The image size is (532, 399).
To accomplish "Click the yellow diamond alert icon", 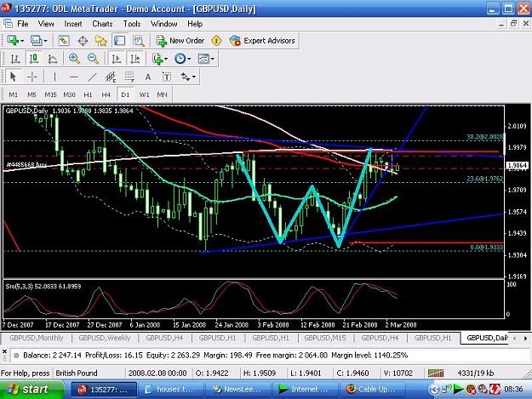I will click(x=216, y=41).
